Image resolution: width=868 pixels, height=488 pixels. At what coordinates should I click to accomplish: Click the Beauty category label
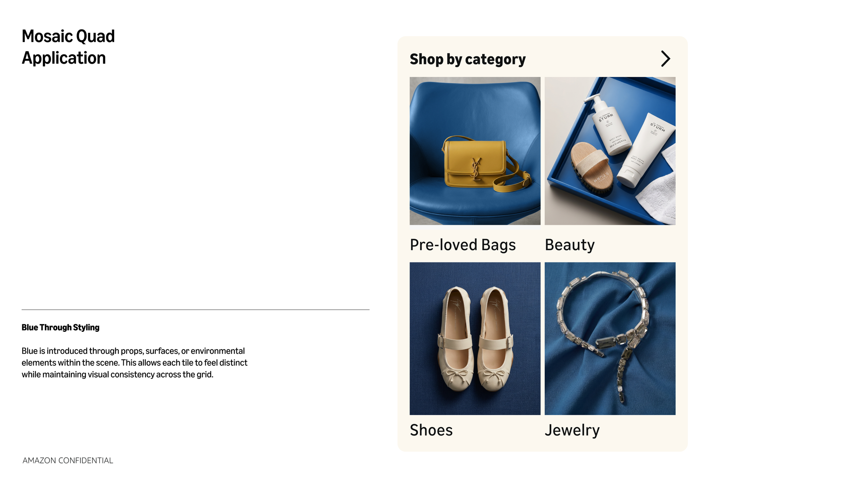point(570,246)
